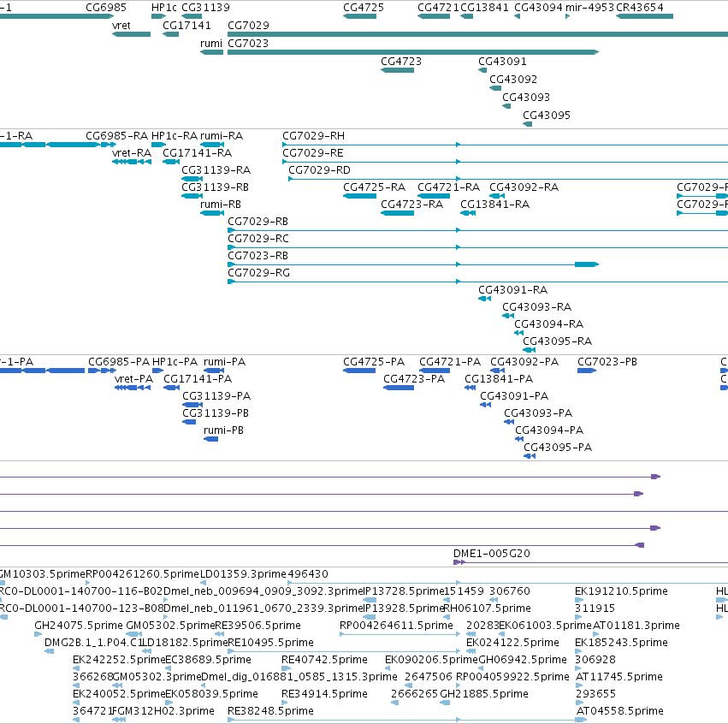
Task: Select the vret gene label
Action: click(x=121, y=26)
